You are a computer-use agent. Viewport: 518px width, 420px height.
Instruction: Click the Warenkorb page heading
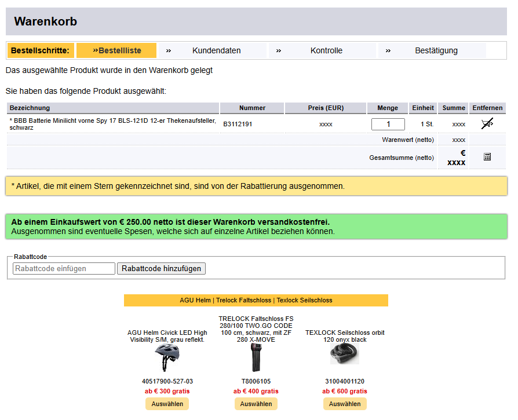pyautogui.click(x=46, y=21)
